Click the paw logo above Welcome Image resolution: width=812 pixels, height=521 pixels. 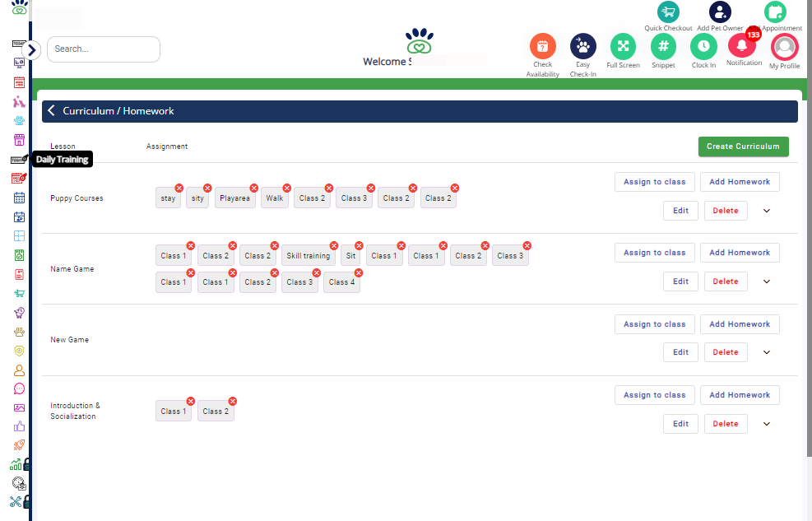tap(420, 40)
